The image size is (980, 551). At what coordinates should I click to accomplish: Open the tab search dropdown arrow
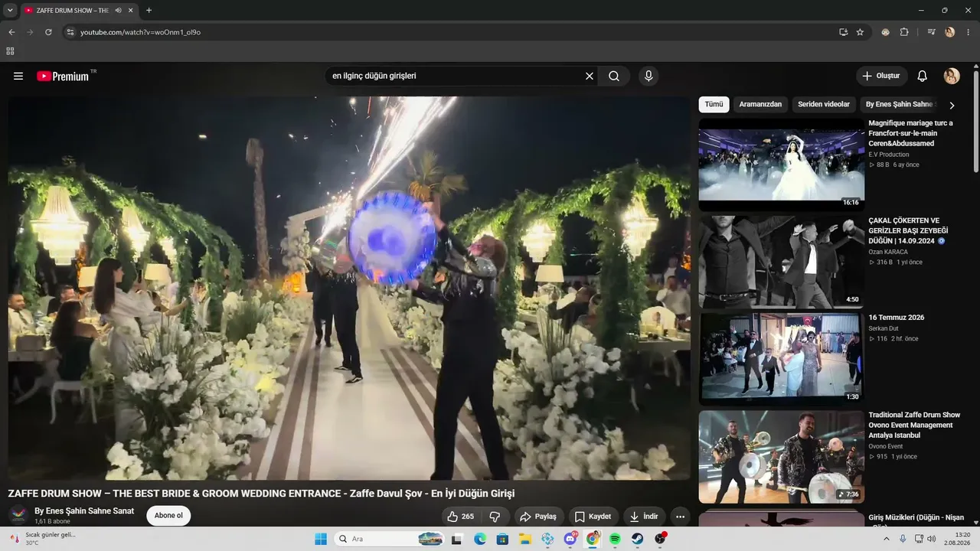click(10, 10)
